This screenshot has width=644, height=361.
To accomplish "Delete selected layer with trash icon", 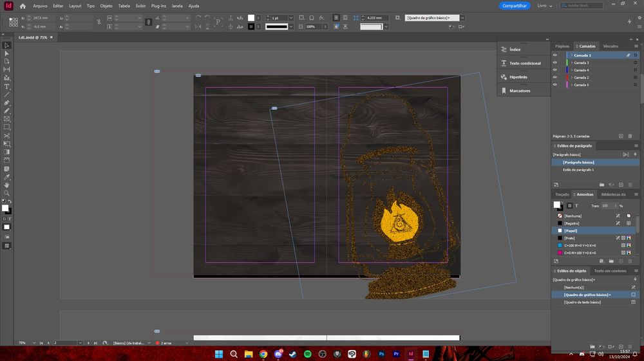I will point(630,136).
